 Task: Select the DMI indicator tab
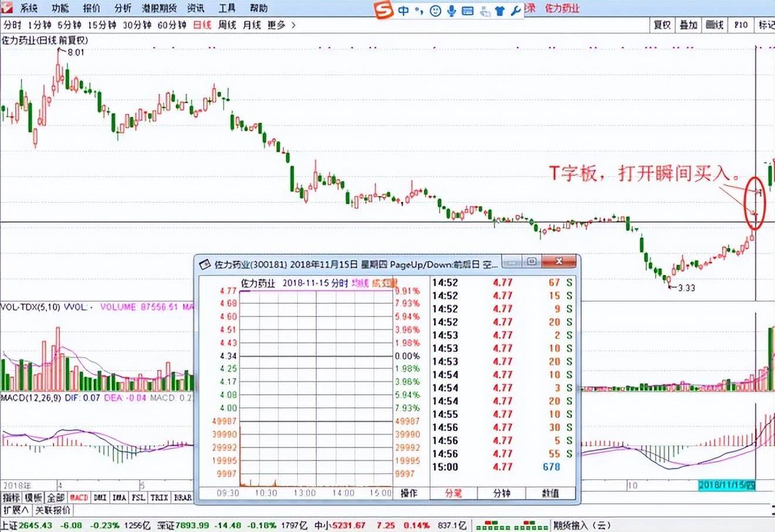point(100,497)
